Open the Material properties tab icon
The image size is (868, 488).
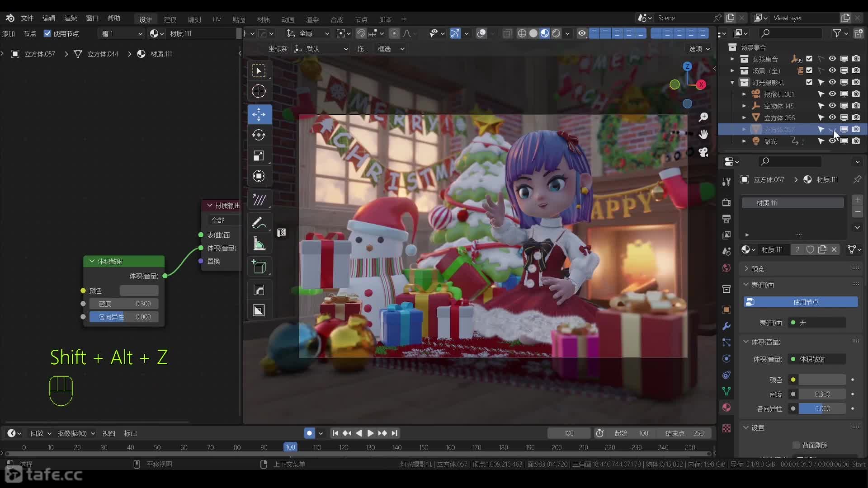[x=726, y=408]
